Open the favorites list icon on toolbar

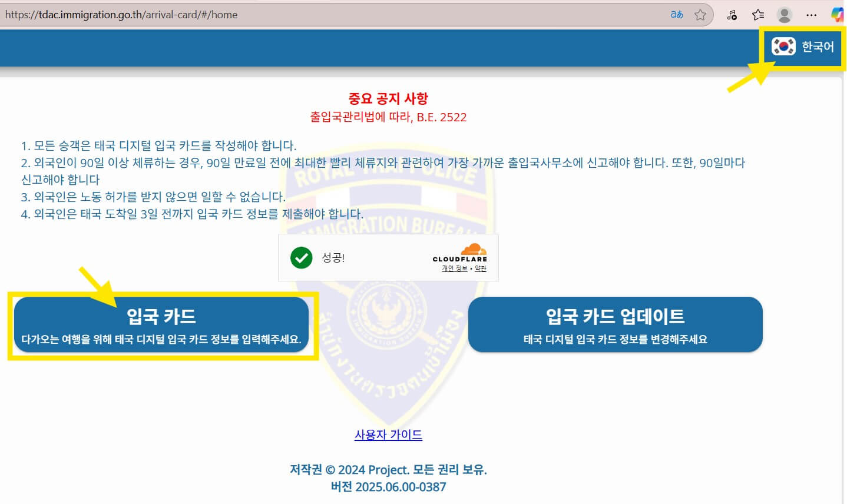click(759, 15)
